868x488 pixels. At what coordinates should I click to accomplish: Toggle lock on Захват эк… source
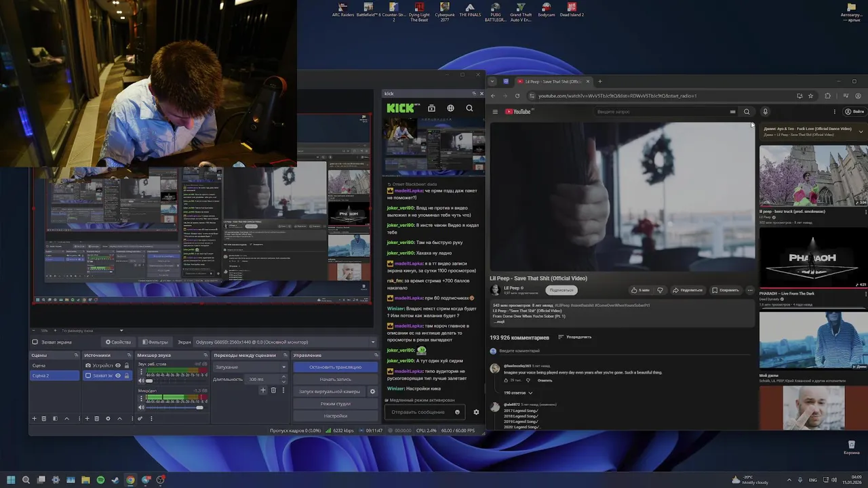[x=127, y=375]
